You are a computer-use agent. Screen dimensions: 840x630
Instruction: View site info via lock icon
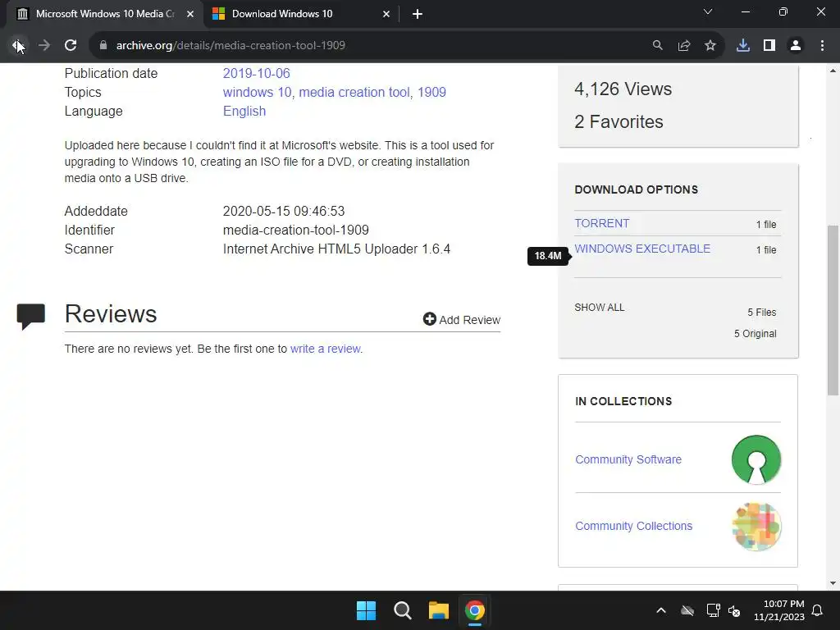103,46
